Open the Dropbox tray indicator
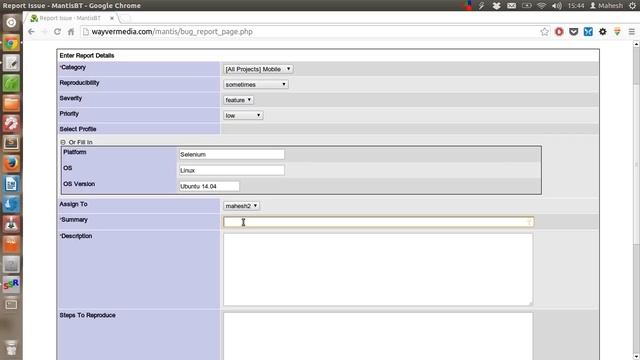This screenshot has height=360, width=640. click(x=497, y=6)
